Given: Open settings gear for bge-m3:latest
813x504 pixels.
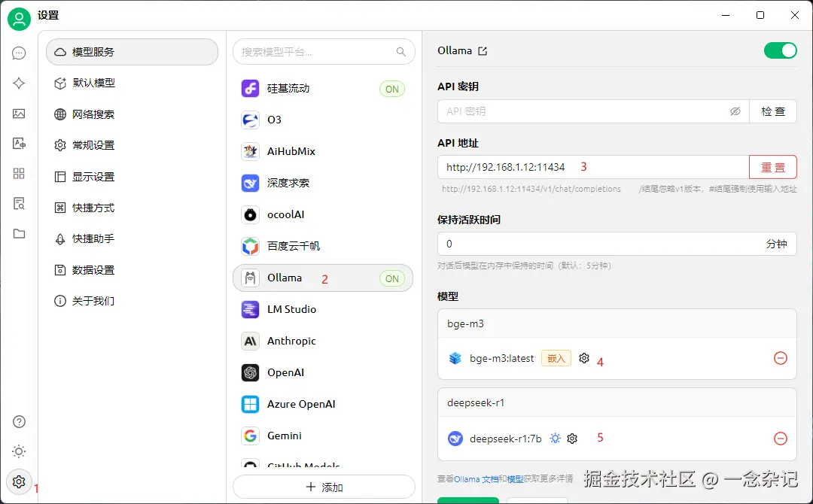Looking at the screenshot, I should (584, 358).
